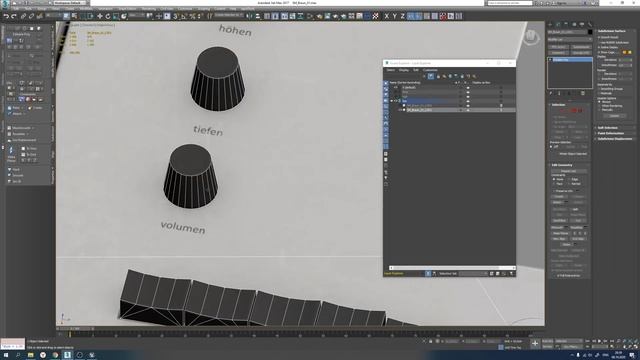The width and height of the screenshot is (640, 360).
Task: Toggle the Isoline Display checkbox
Action: point(599,47)
